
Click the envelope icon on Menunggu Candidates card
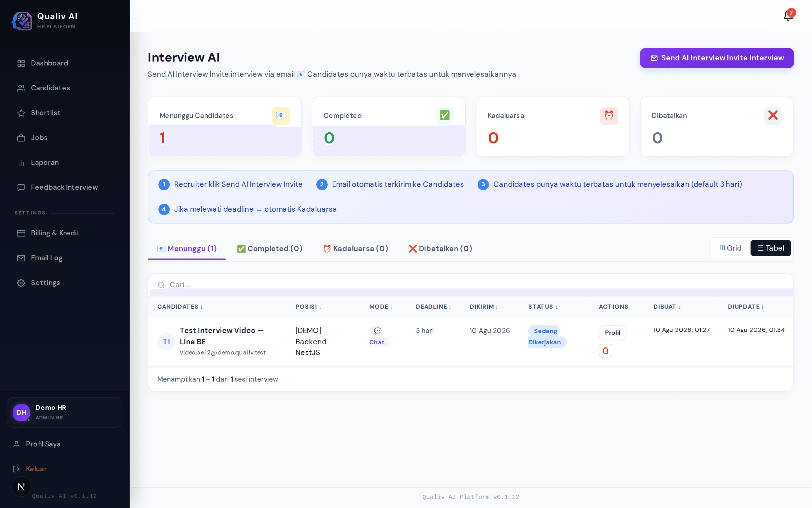pos(281,116)
